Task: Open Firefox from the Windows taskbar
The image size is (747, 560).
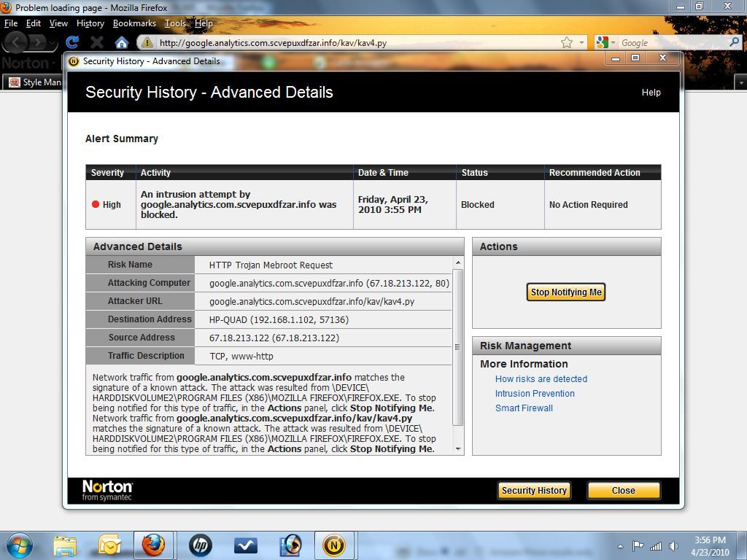Action: point(153,545)
